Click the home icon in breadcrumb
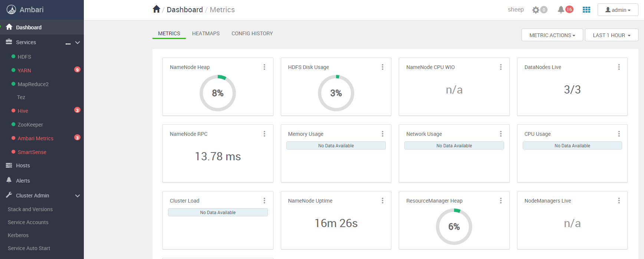 click(157, 9)
